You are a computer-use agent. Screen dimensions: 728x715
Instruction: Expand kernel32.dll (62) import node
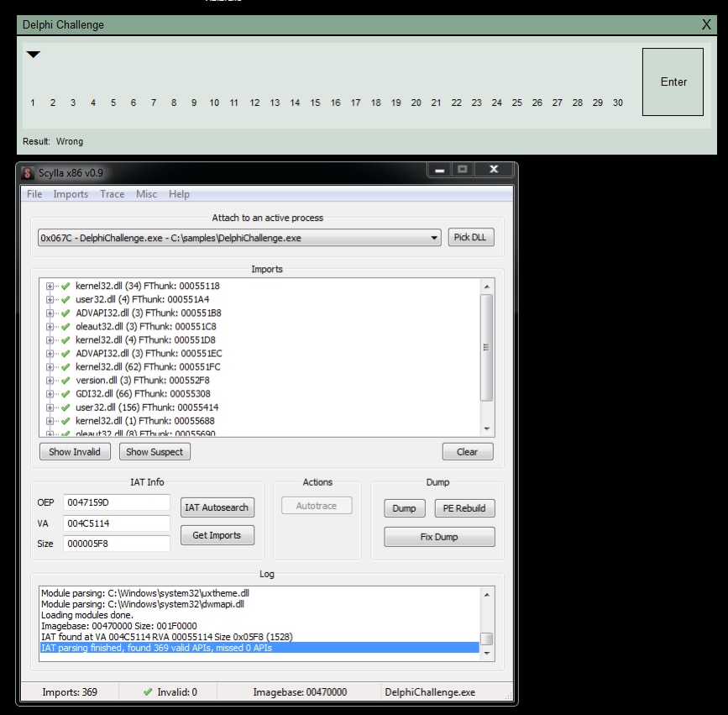click(x=50, y=367)
